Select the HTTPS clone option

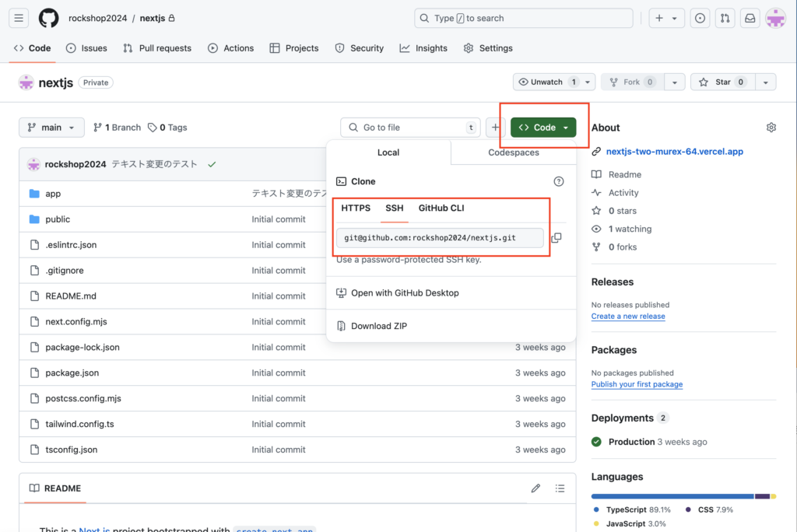tap(356, 208)
